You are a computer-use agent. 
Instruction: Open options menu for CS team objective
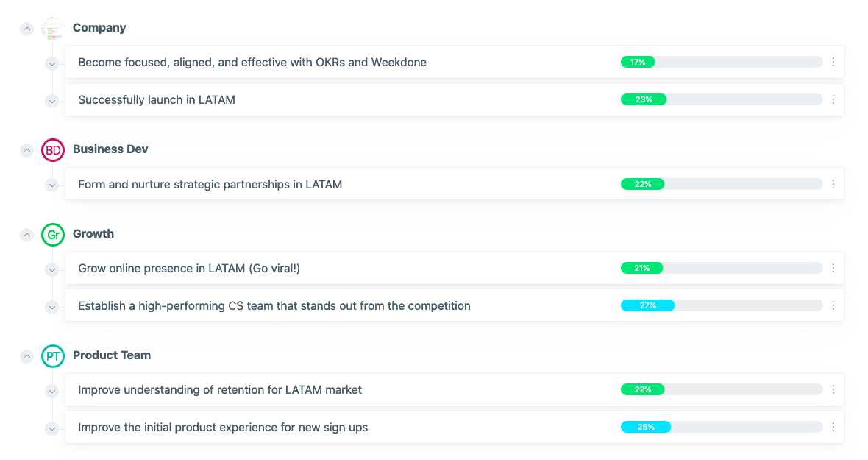tap(833, 305)
